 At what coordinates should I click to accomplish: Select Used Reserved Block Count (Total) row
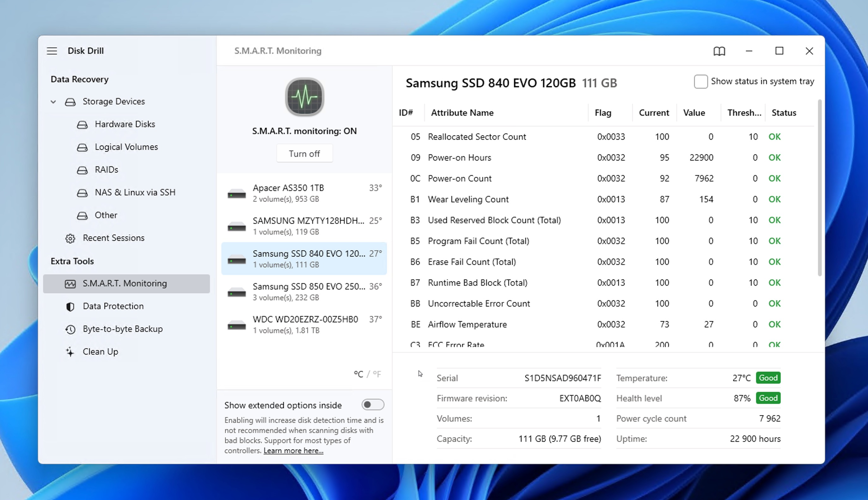coord(603,220)
